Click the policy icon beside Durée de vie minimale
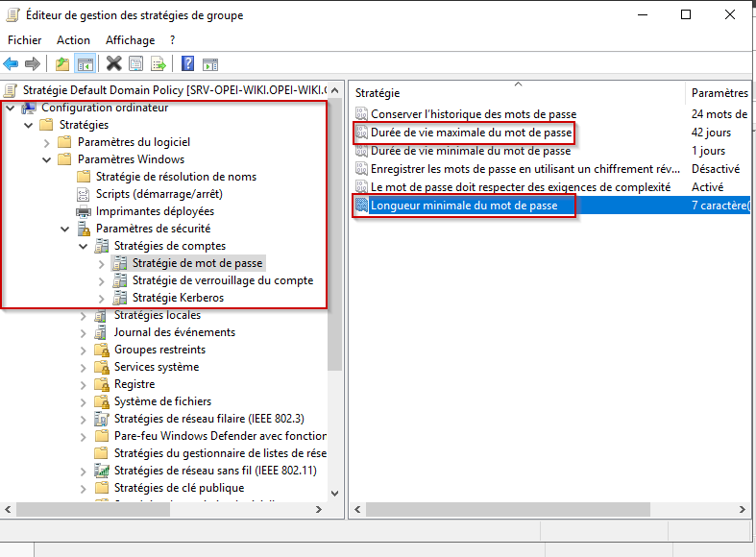The width and height of the screenshot is (756, 557). click(x=361, y=151)
